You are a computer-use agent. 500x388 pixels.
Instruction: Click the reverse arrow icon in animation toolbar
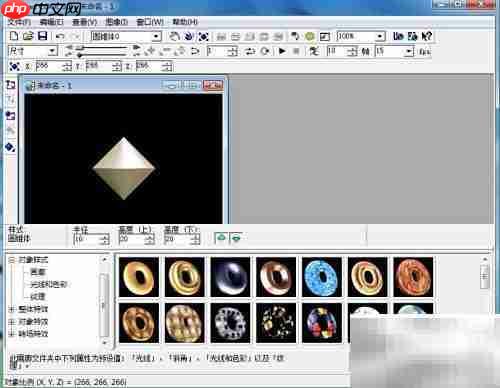tap(195, 51)
